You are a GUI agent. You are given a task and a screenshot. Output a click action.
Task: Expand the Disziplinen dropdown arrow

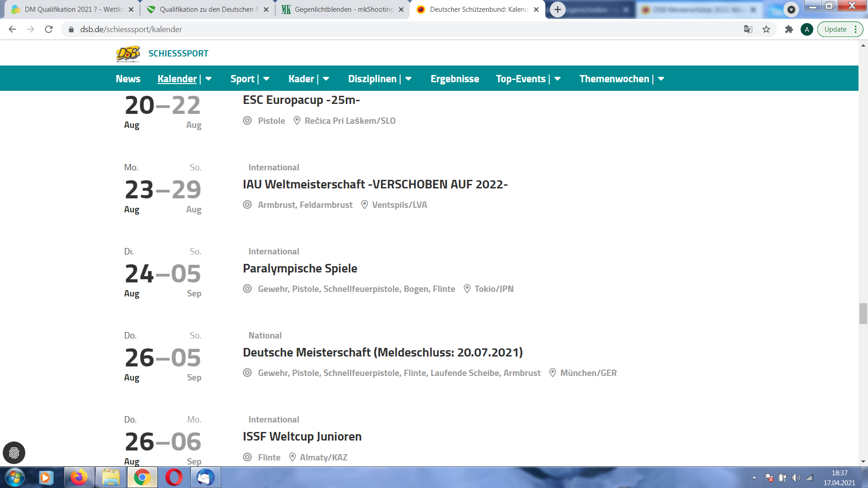click(x=408, y=79)
